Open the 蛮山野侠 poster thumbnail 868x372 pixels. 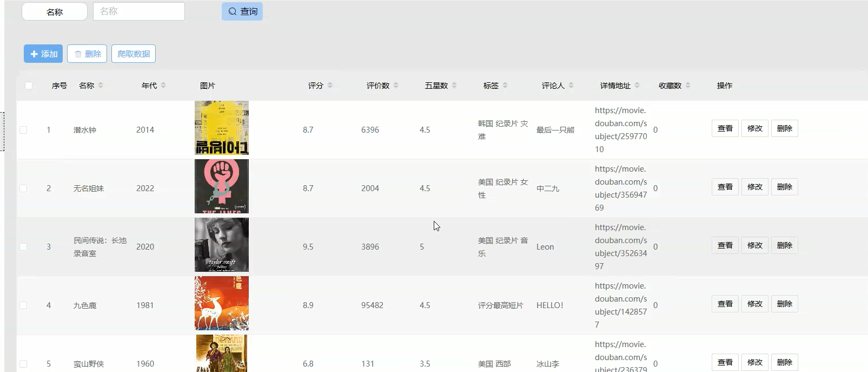tap(222, 353)
